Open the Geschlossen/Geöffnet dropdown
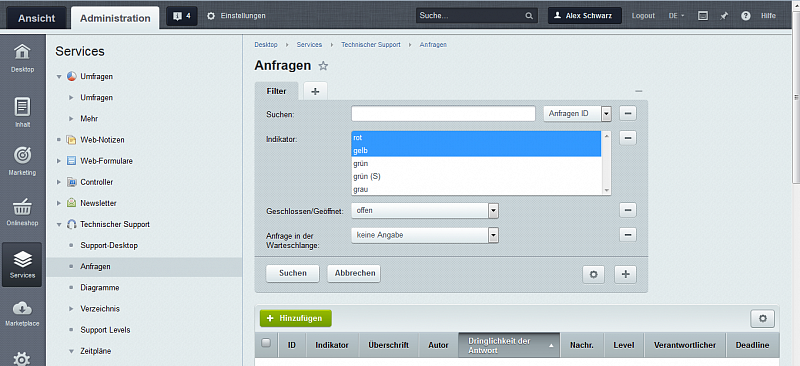800x366 pixels. coord(424,210)
